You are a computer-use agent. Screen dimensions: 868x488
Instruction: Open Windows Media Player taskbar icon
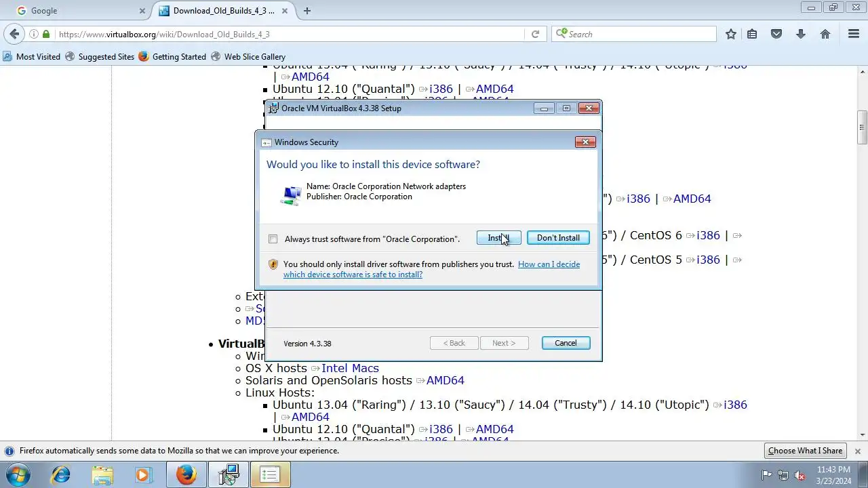coord(143,475)
